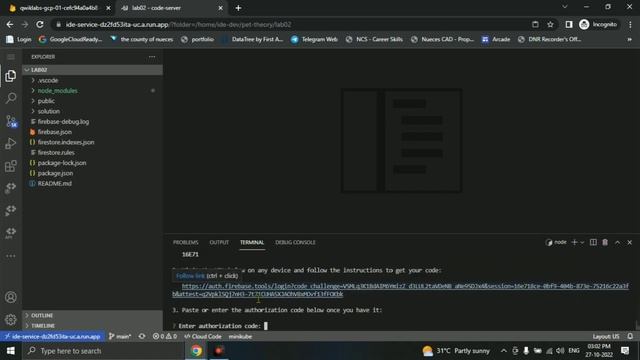Image resolution: width=640 pixels, height=360 pixels.
Task: Switch to the PROBLEMS panel tab
Action: 185,242
